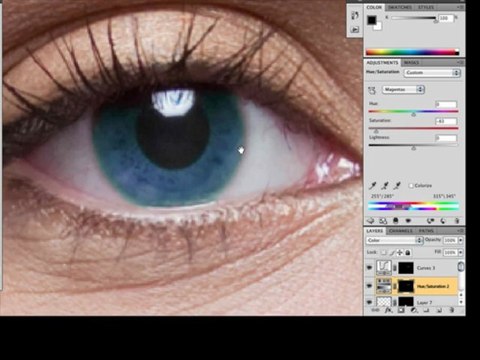Open the Adjustments panel options menu
This screenshot has width=480, height=360.
pyautogui.click(x=460, y=63)
